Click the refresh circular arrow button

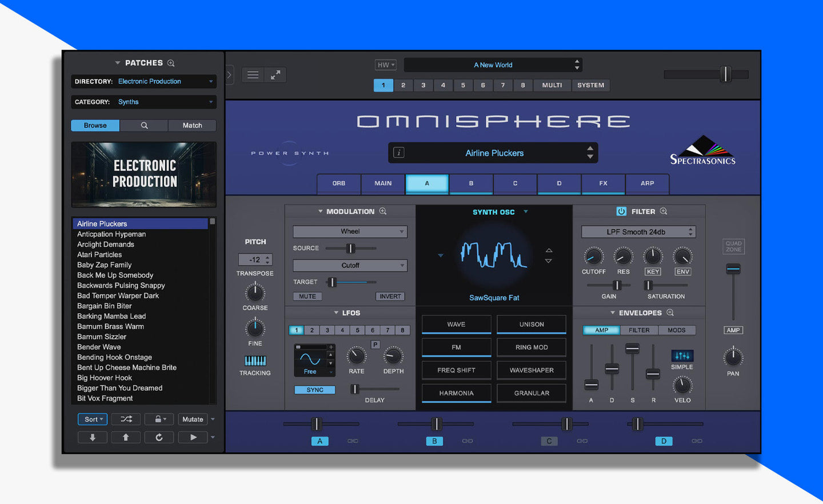[159, 437]
